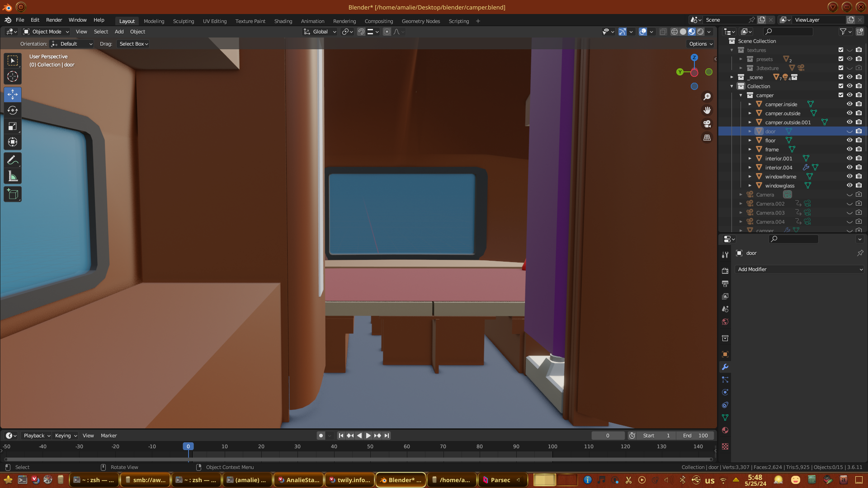Open the Material properties tab
The image size is (868, 488).
coord(725,430)
